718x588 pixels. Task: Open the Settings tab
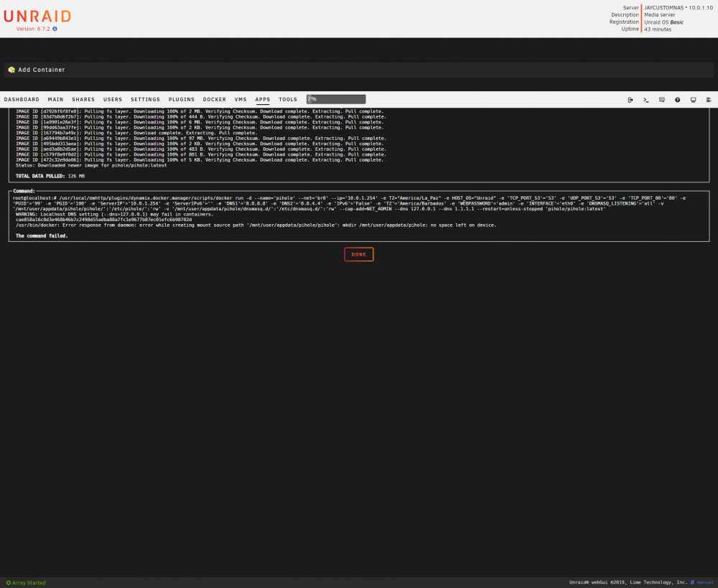145,99
